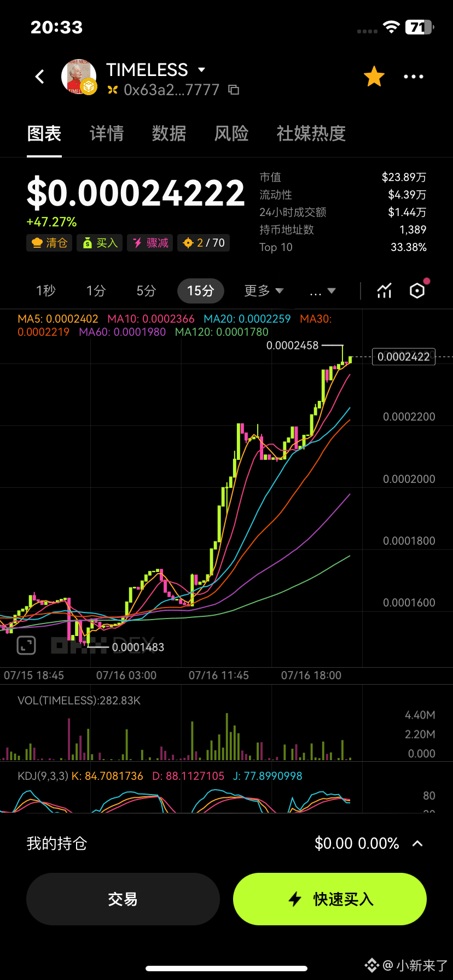The height and width of the screenshot is (980, 453).
Task: Expand the 更多 timeframe dropdown
Action: (x=264, y=291)
